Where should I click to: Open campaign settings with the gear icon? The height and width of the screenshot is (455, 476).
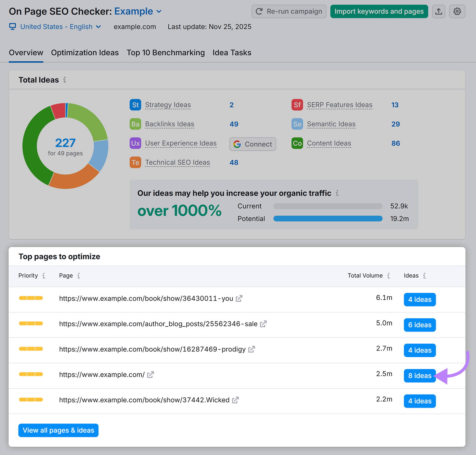[x=457, y=11]
